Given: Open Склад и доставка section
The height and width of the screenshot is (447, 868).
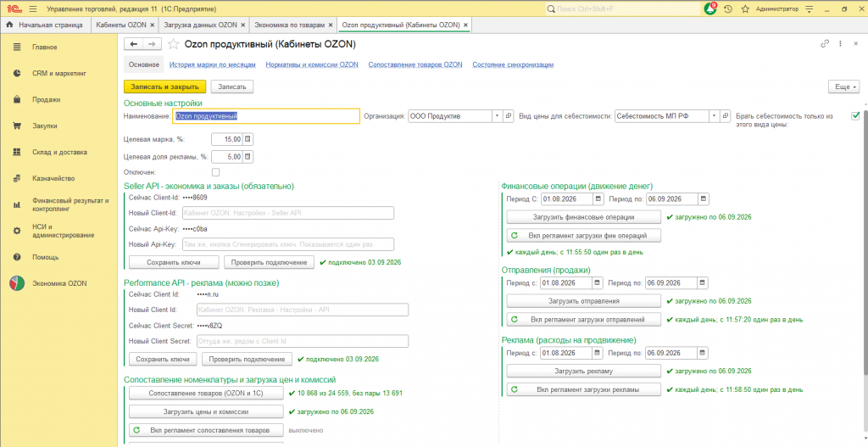Looking at the screenshot, I should (58, 152).
